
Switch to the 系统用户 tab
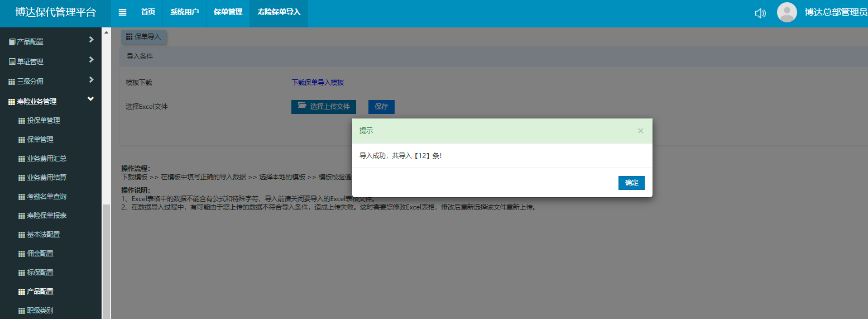pyautogui.click(x=184, y=12)
